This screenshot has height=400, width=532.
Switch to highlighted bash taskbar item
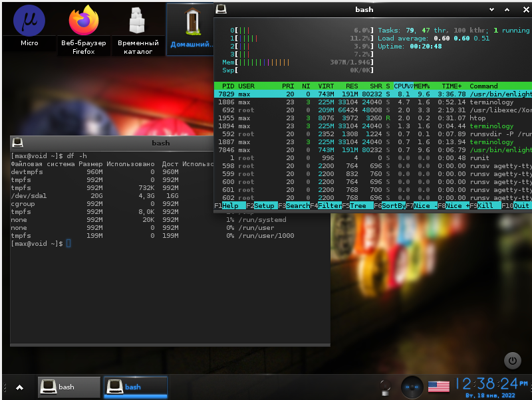tap(136, 387)
